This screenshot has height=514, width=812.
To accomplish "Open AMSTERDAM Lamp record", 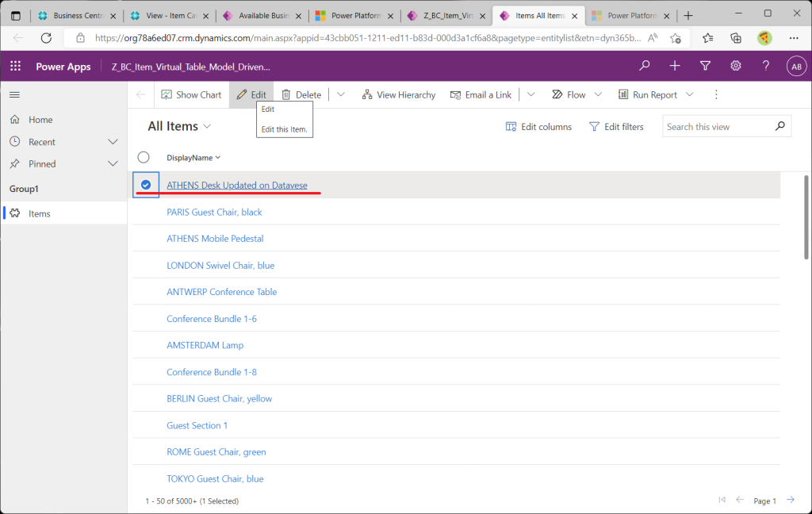I will pyautogui.click(x=205, y=345).
